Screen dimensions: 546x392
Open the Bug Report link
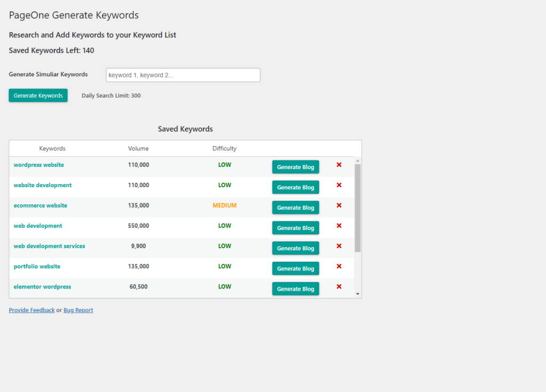pyautogui.click(x=78, y=310)
